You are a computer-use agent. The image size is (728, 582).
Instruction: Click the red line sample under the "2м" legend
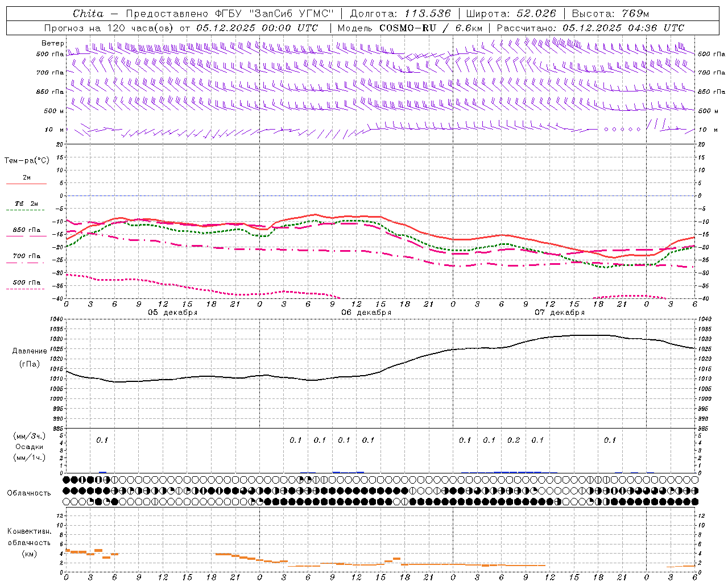(26, 184)
